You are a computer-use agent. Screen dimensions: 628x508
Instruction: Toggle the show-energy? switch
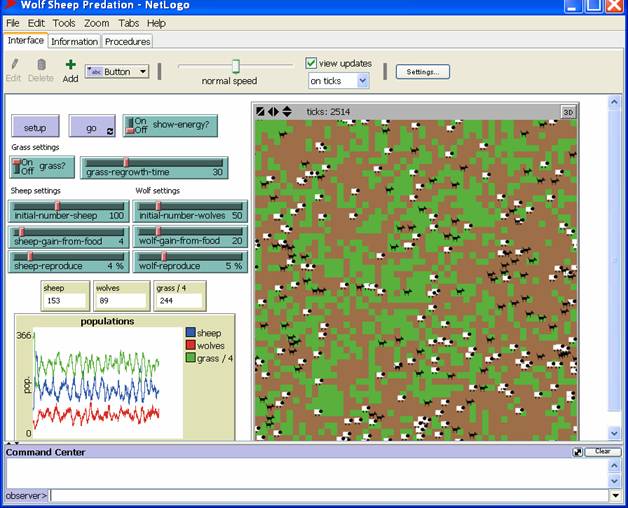click(170, 125)
